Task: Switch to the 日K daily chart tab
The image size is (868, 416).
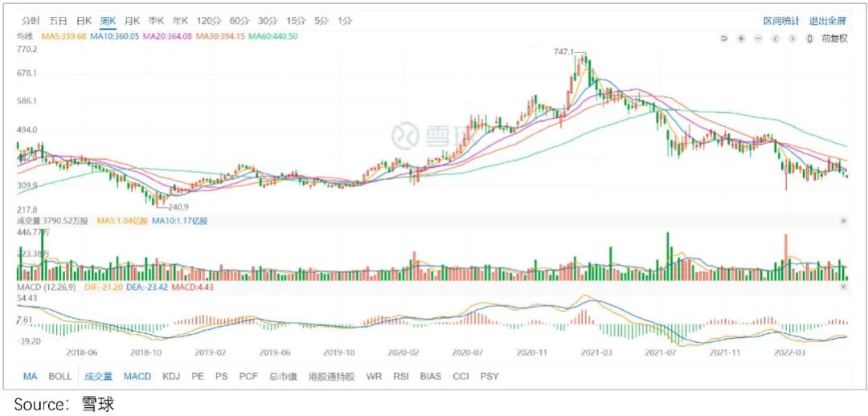Action: [83, 20]
